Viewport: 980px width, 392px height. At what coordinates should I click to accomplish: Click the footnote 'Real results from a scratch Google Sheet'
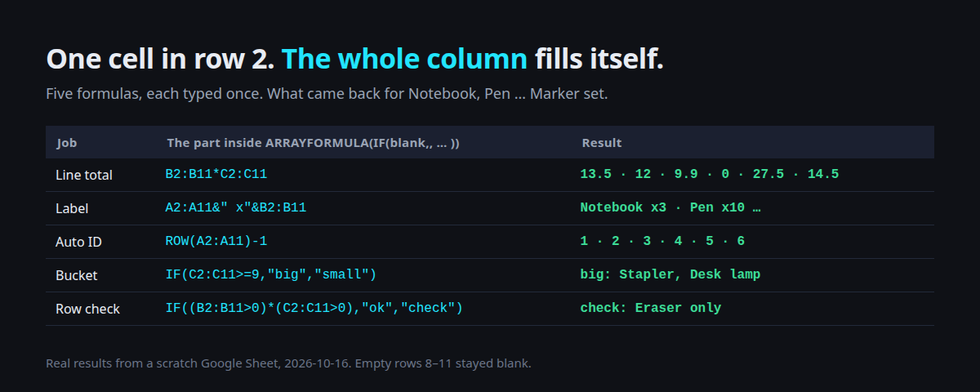point(288,363)
